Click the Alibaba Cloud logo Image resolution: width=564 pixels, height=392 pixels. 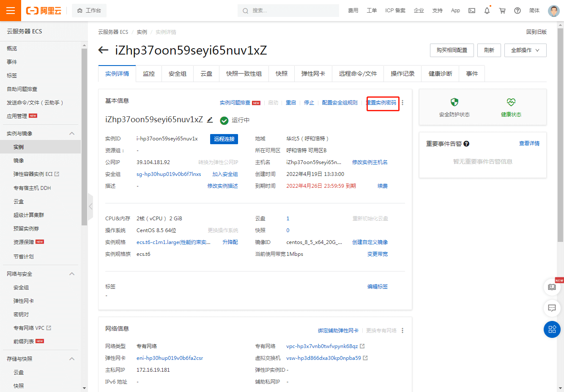coord(44,11)
